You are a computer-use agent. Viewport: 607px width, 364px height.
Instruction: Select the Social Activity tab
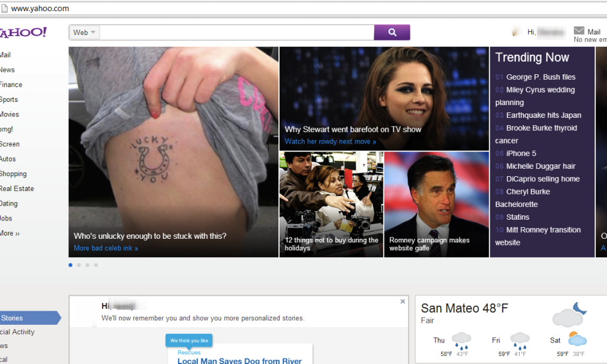pyautogui.click(x=17, y=332)
